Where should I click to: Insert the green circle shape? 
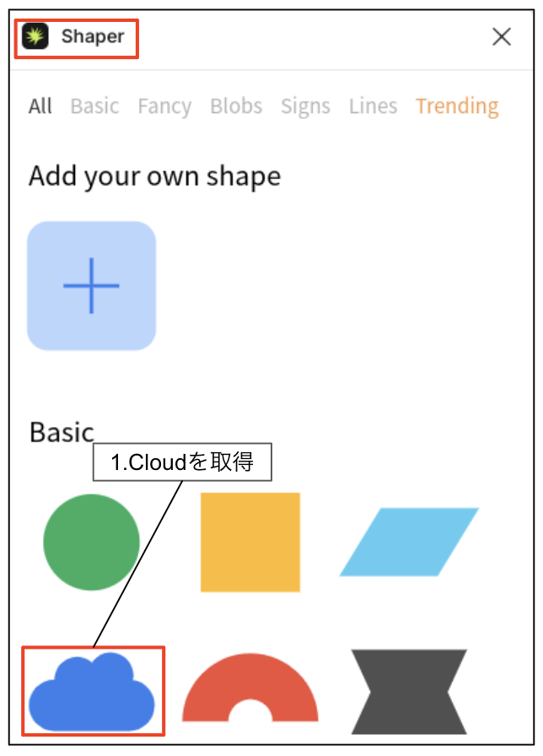[91, 543]
